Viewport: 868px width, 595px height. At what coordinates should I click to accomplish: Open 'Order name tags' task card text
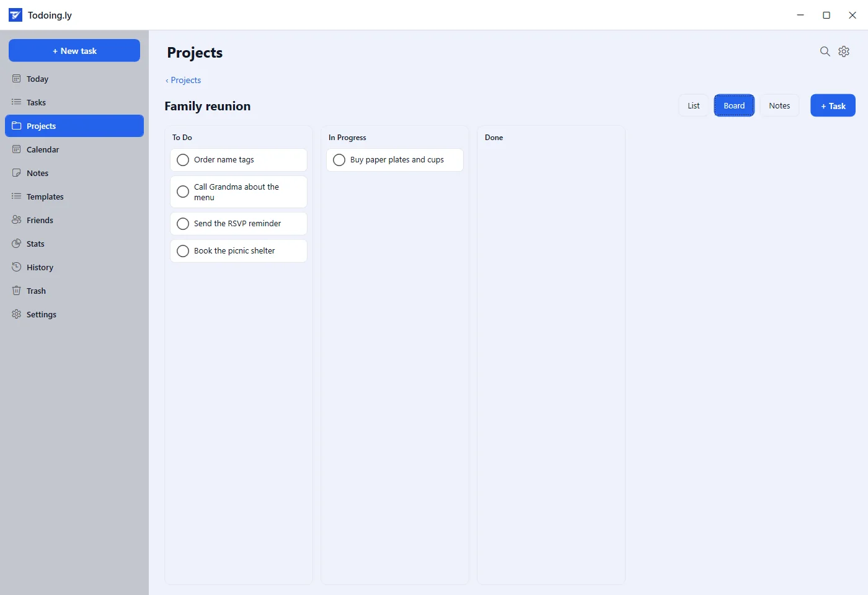coord(224,160)
